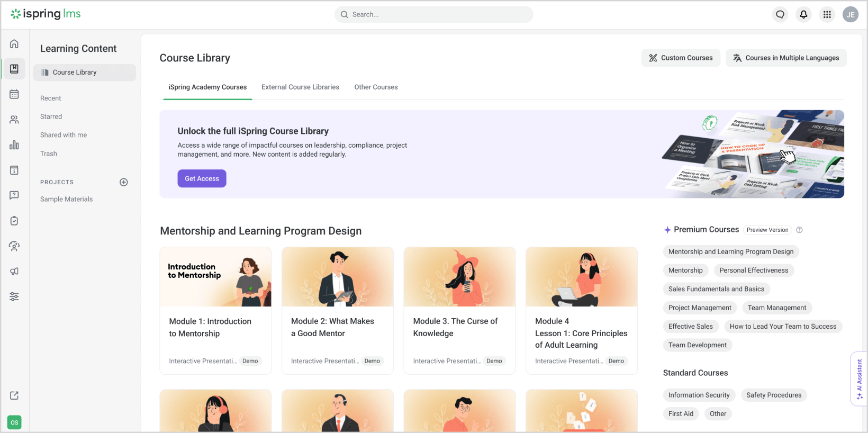This screenshot has width=868, height=433.
Task: Open Module 1 Introduction to Mentorship thumbnail
Action: 215,277
